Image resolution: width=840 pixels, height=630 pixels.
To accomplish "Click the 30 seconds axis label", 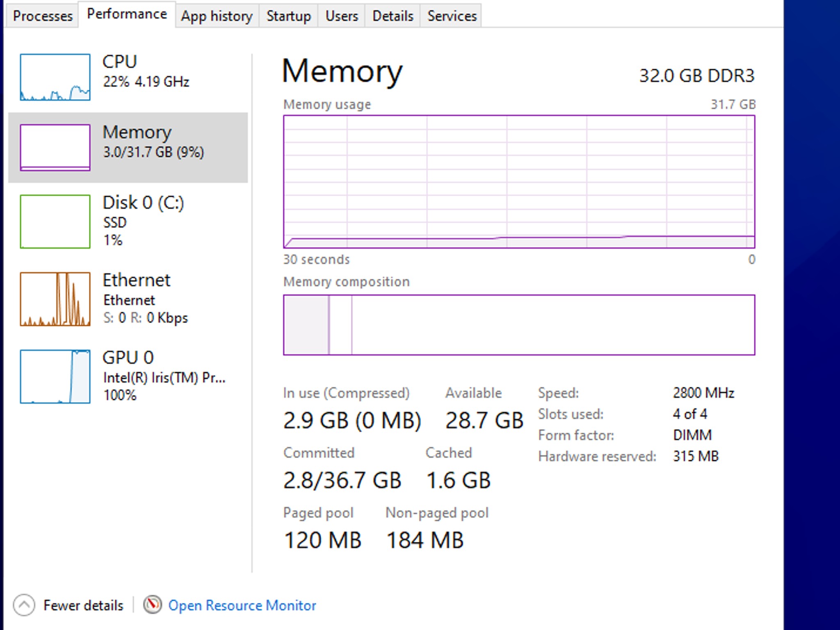I will click(x=316, y=260).
